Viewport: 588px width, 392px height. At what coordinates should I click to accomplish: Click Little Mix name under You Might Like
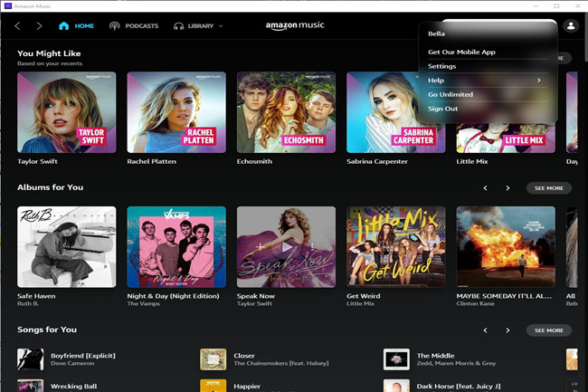coord(472,161)
